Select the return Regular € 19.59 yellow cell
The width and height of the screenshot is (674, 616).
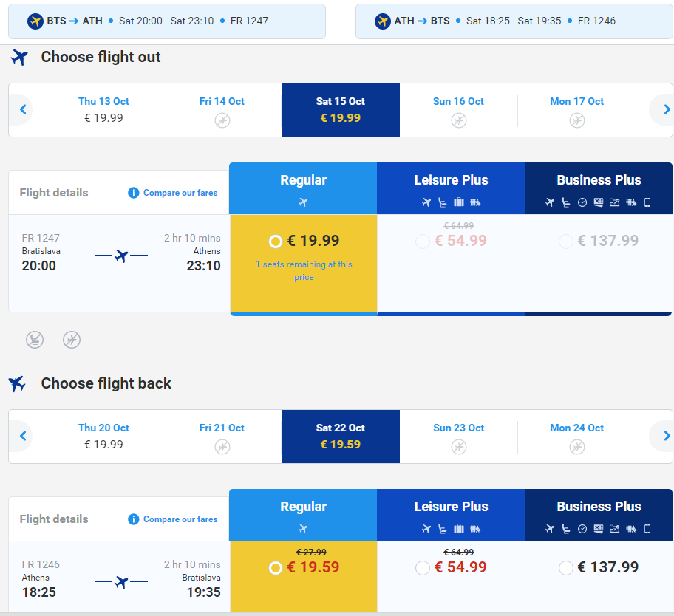[304, 576]
